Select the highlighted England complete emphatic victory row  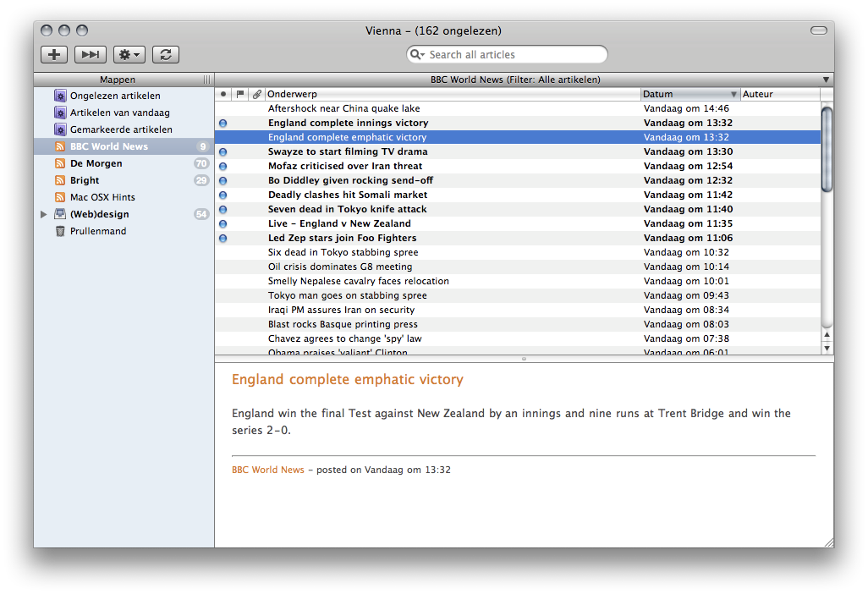click(x=518, y=137)
